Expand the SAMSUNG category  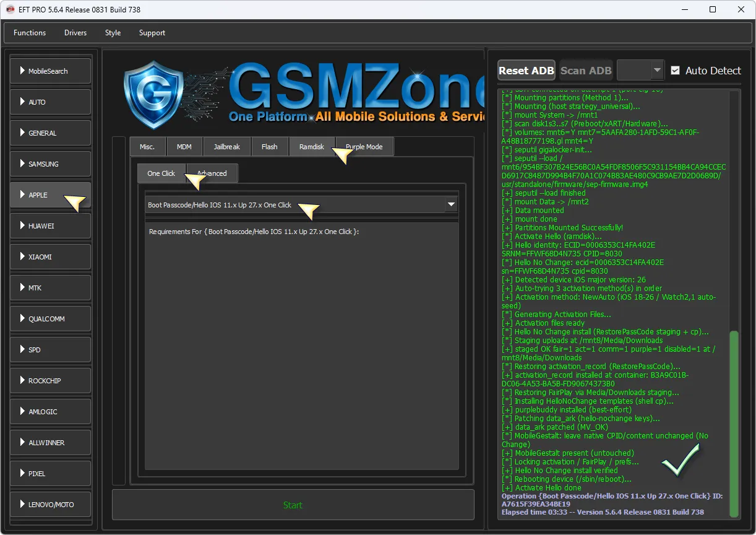51,164
